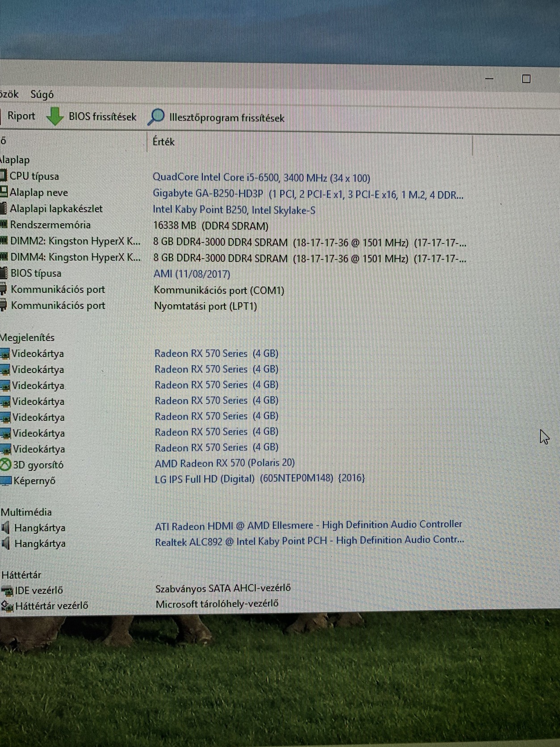Select Nyomtatási port (LPT1) value
The height and width of the screenshot is (747, 560).
click(x=205, y=306)
